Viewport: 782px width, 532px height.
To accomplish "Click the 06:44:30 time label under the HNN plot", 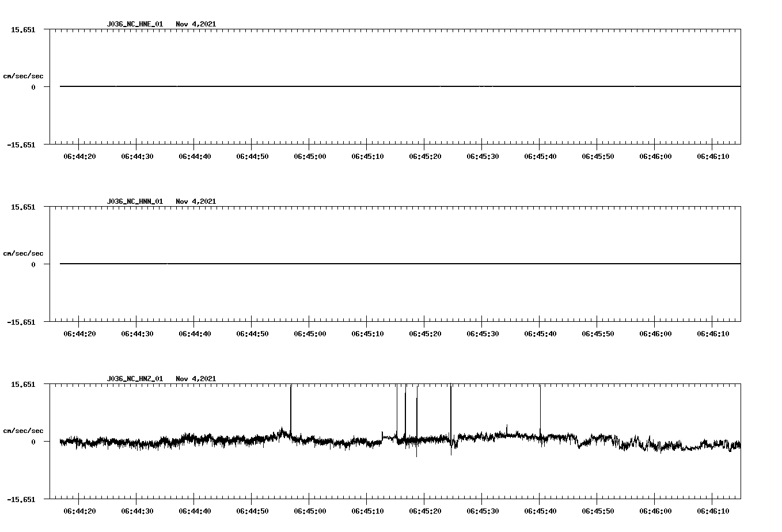I will coord(137,334).
